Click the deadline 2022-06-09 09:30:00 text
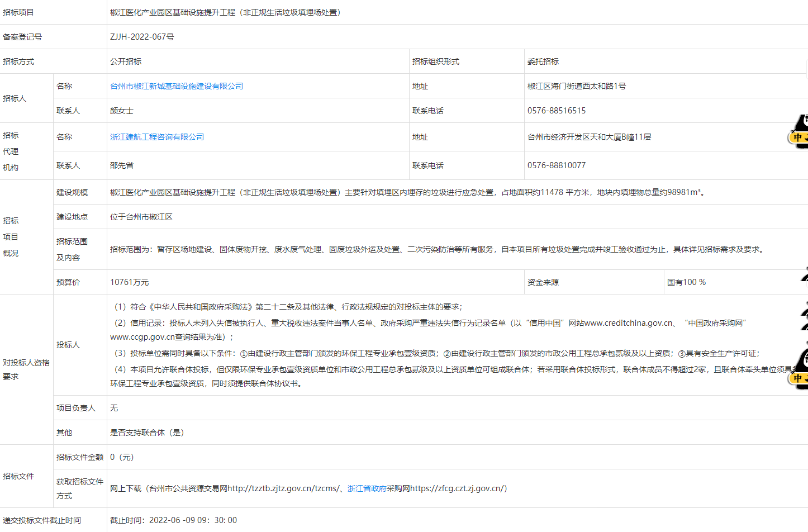 tap(193, 520)
